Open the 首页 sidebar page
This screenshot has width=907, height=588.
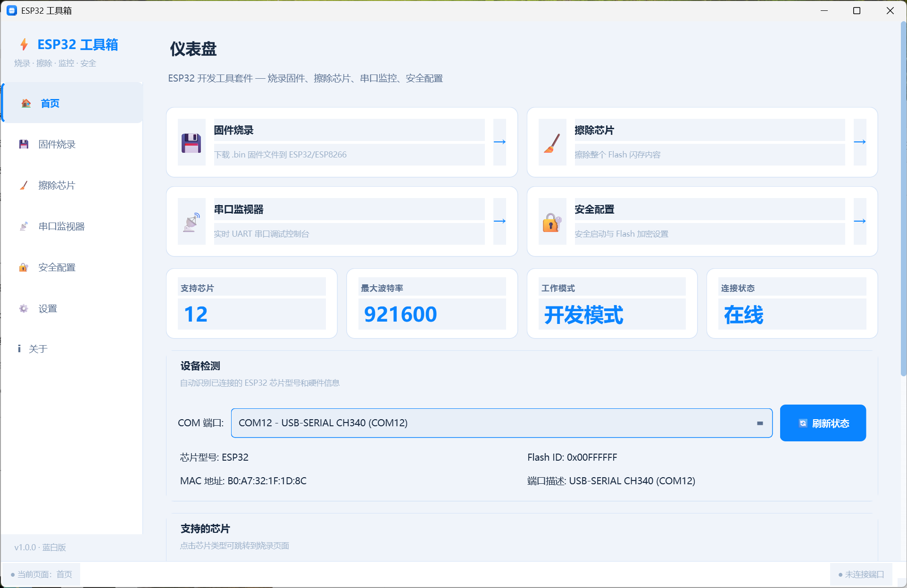point(72,103)
